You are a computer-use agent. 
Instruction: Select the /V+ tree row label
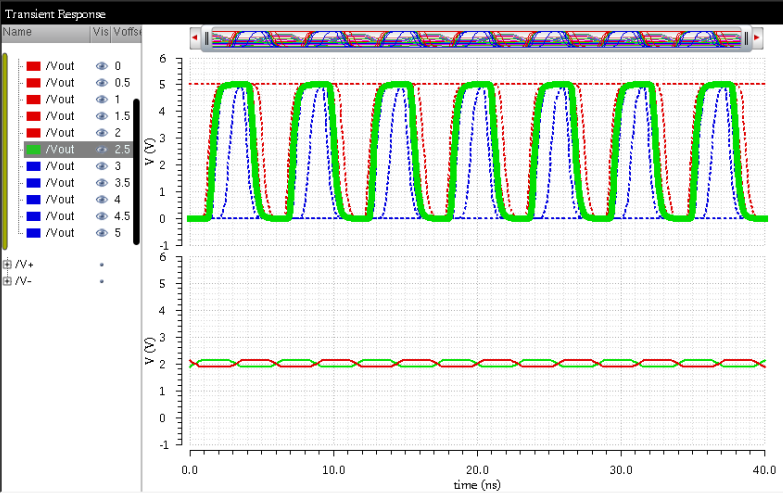point(24,264)
